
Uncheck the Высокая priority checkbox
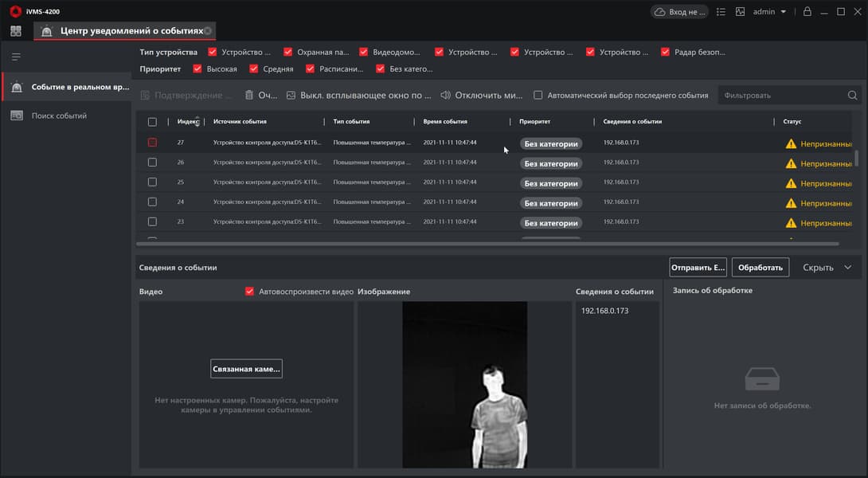(198, 69)
